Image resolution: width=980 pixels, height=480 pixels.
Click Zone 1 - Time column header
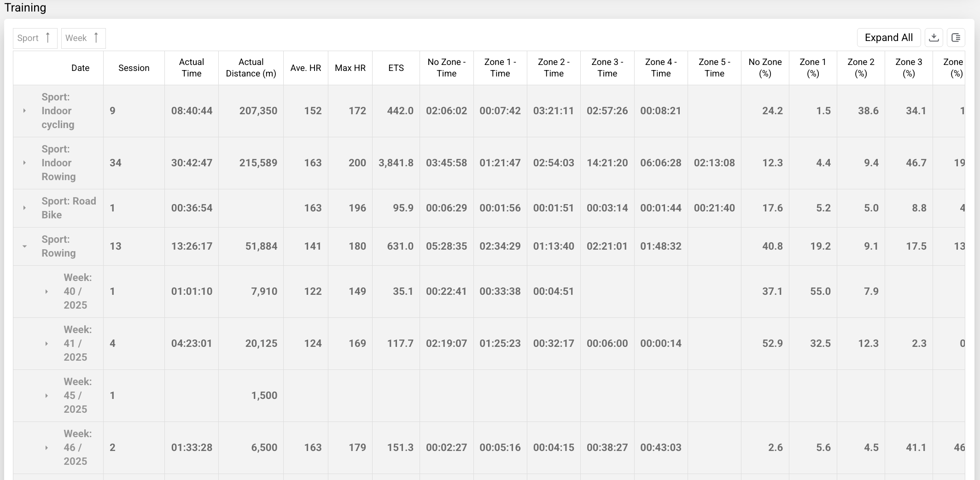(x=500, y=68)
